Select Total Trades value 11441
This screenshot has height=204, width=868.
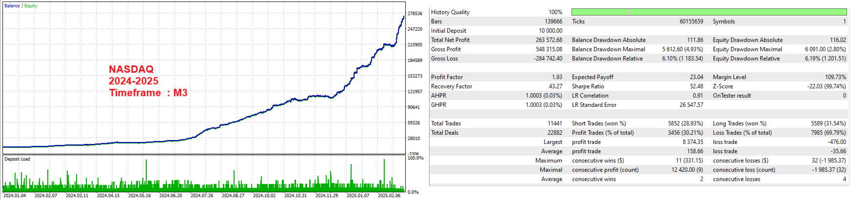555,123
